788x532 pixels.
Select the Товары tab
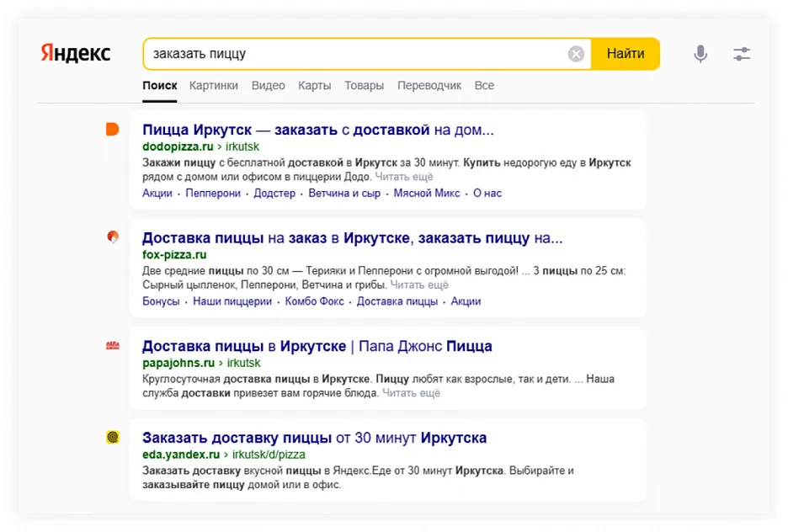[x=364, y=85]
